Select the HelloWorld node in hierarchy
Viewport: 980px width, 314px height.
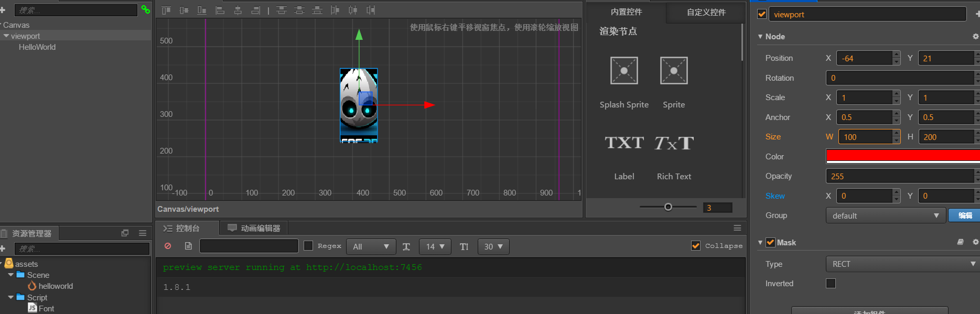click(x=37, y=47)
